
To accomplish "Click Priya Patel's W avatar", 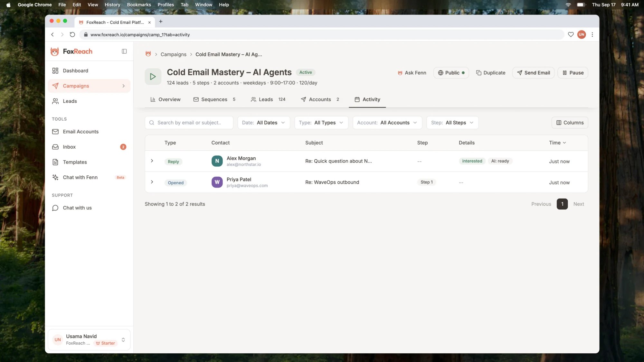I will click(x=217, y=182).
